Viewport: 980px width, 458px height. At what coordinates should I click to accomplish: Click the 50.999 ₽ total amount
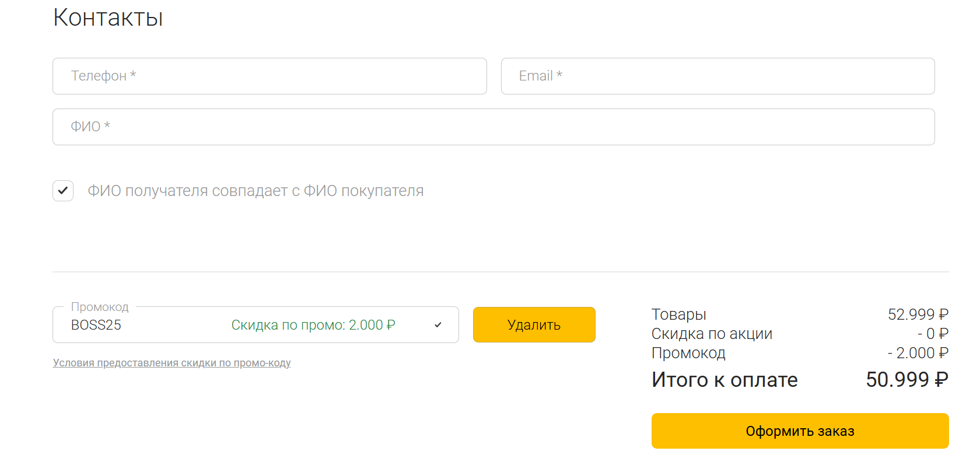pos(906,380)
